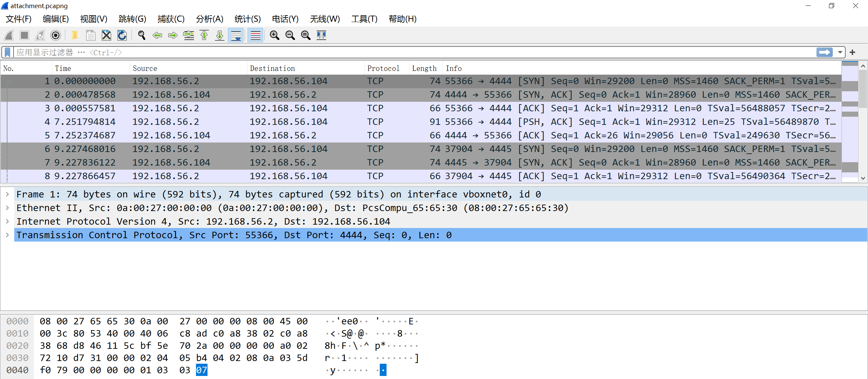Viewport: 868px width, 379px height.
Task: Expand Transmission Control Protocol section
Action: [7, 235]
